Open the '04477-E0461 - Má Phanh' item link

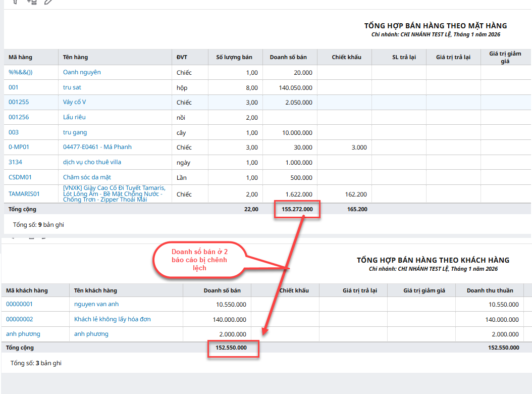(x=97, y=147)
